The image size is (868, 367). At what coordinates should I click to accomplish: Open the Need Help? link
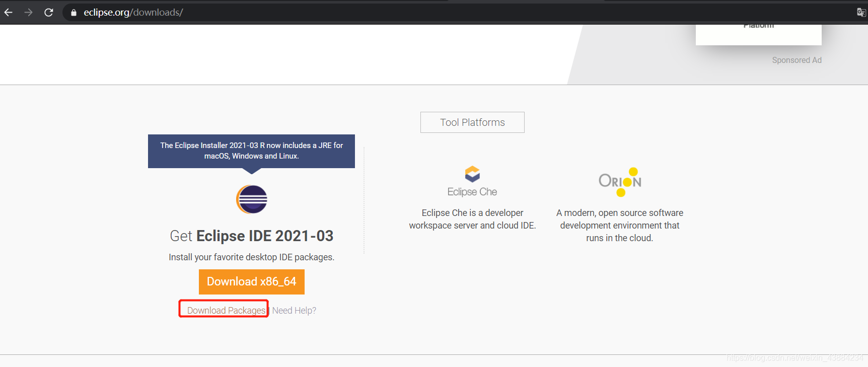point(294,311)
